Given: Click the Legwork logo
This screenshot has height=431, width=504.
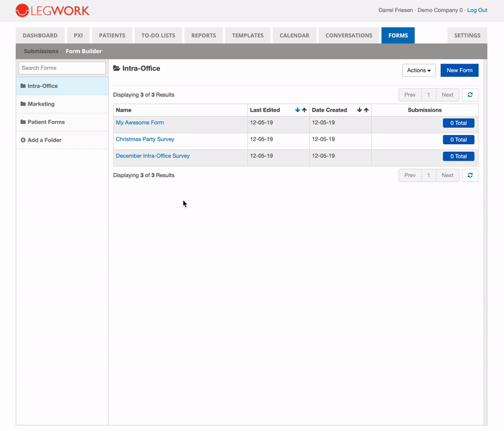Looking at the screenshot, I should pos(52,10).
